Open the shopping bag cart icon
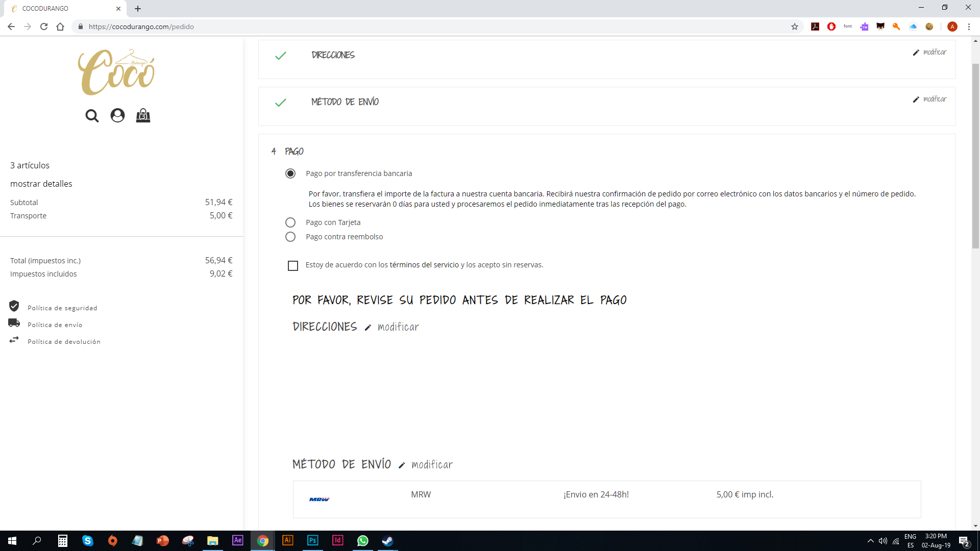This screenshot has height=551, width=980. point(143,116)
